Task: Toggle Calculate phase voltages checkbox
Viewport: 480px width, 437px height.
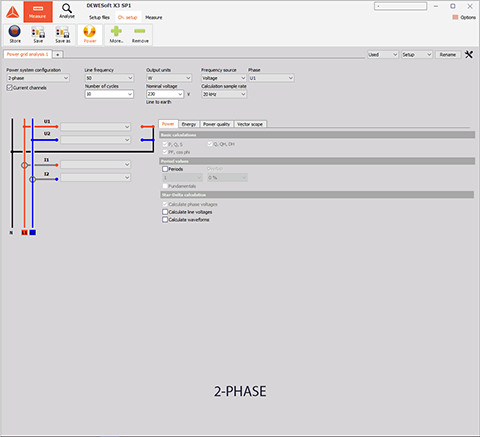Action: 165,204
